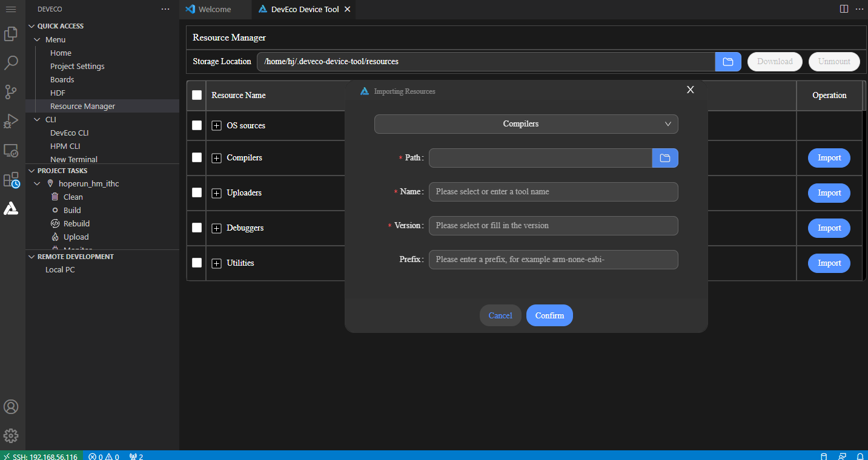The width and height of the screenshot is (868, 460).
Task: Select Home in the Menu tree
Action: tap(61, 53)
